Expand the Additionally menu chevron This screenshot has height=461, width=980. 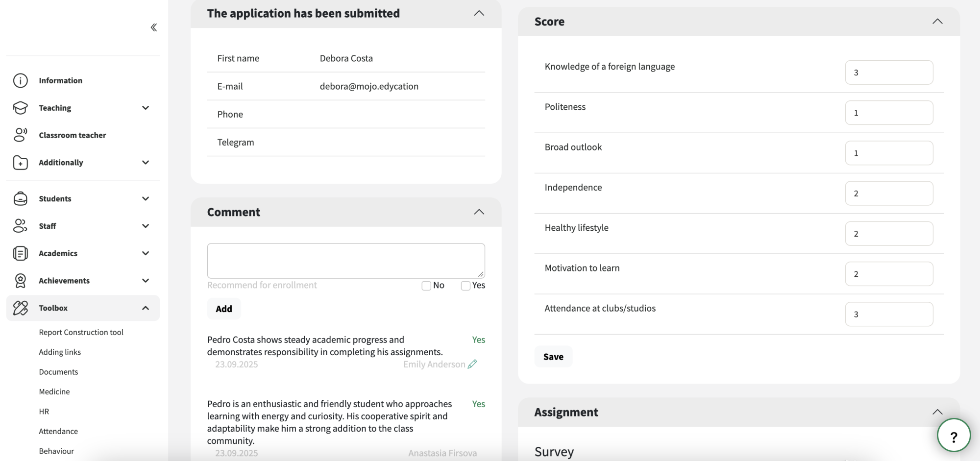pos(146,163)
